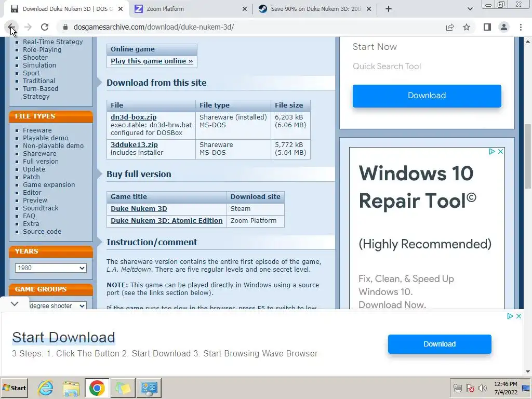Screen dimensions: 532x399
Task: Click Play this game online link
Action: (152, 61)
